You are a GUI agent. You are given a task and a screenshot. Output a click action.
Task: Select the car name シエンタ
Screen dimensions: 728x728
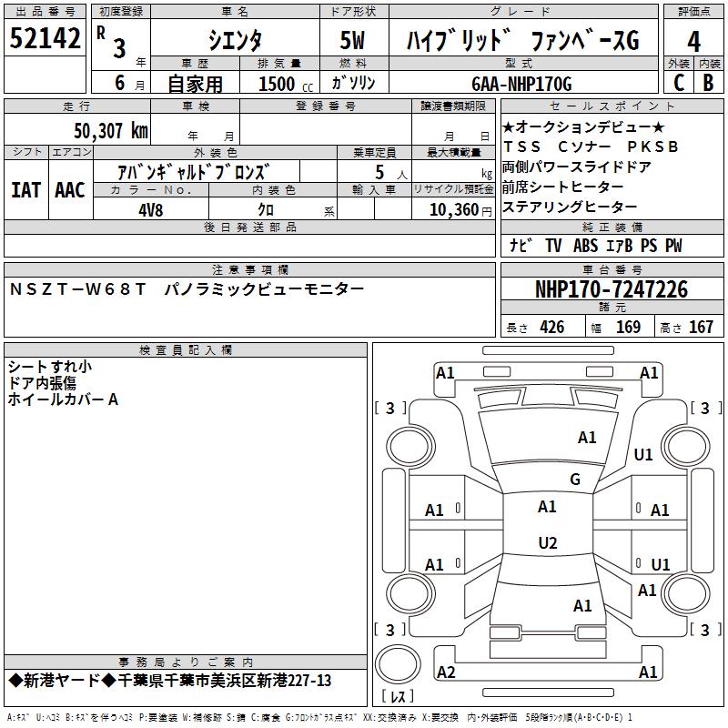click(235, 40)
